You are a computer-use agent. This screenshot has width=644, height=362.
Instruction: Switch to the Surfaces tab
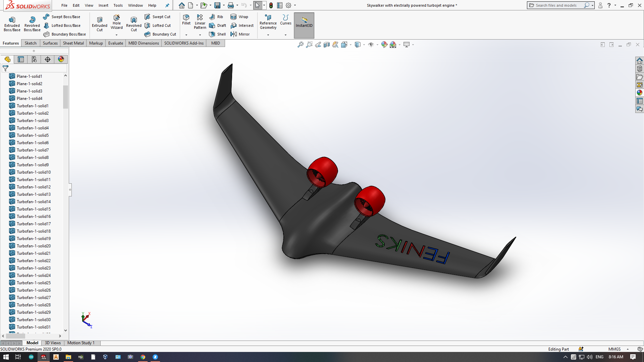50,43
